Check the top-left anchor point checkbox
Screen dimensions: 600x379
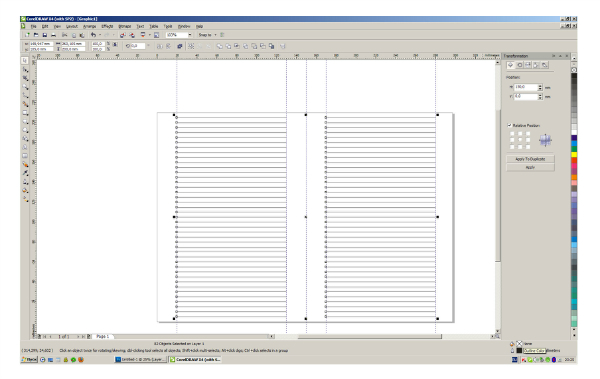coord(512,134)
